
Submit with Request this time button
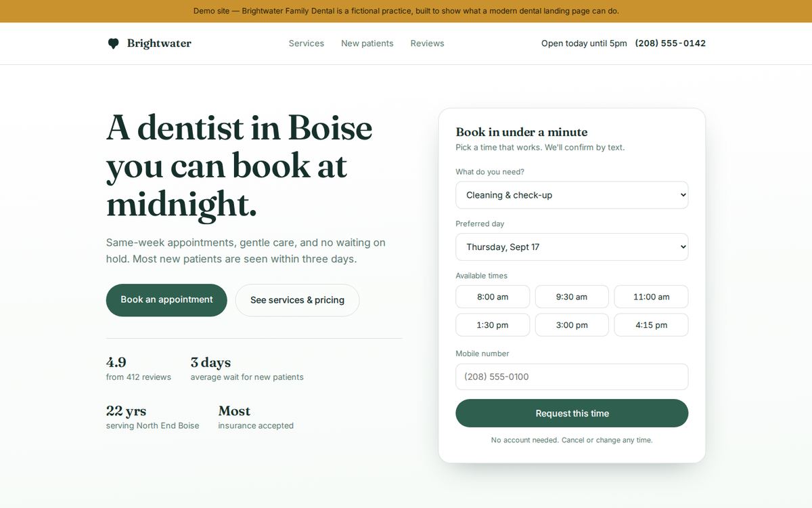[x=572, y=413]
